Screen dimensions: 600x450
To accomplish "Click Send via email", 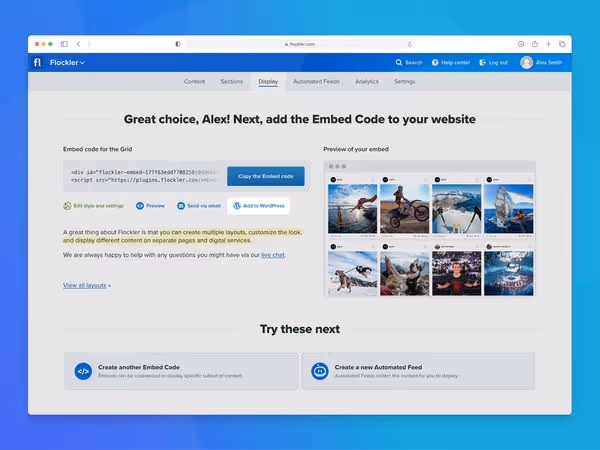I will pos(199,206).
